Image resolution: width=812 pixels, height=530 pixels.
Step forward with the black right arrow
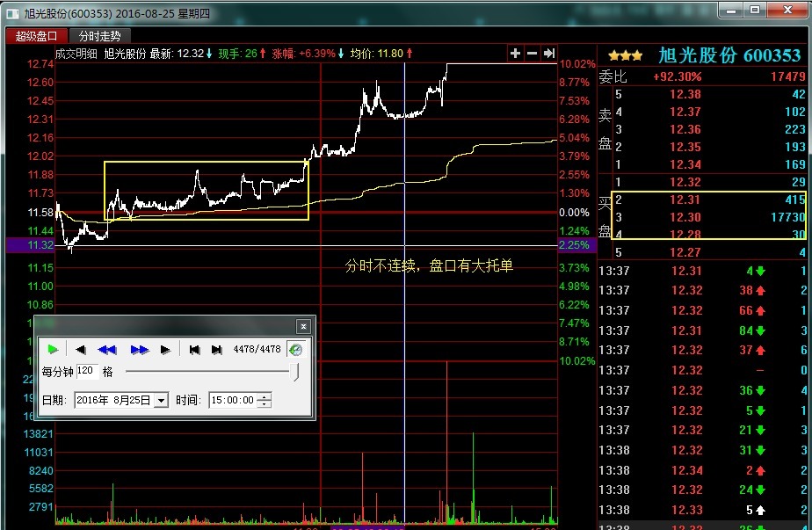click(x=165, y=350)
